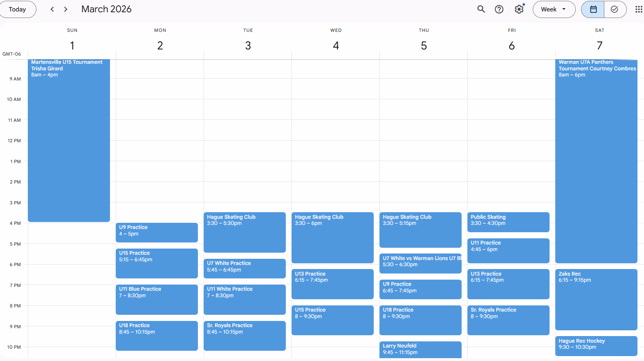Click the Today button

18,9
